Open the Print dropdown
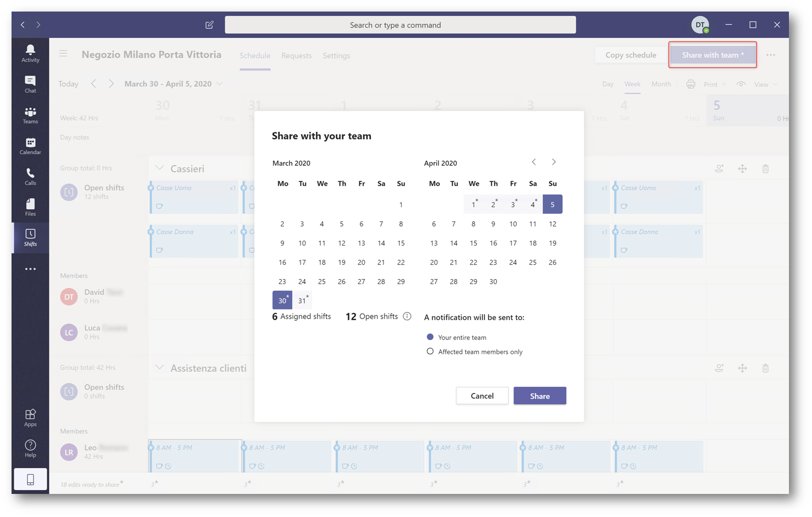The image size is (812, 517). coord(715,85)
